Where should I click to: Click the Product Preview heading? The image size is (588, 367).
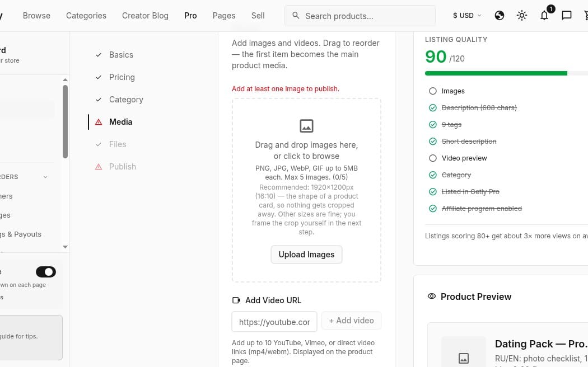tap(476, 297)
